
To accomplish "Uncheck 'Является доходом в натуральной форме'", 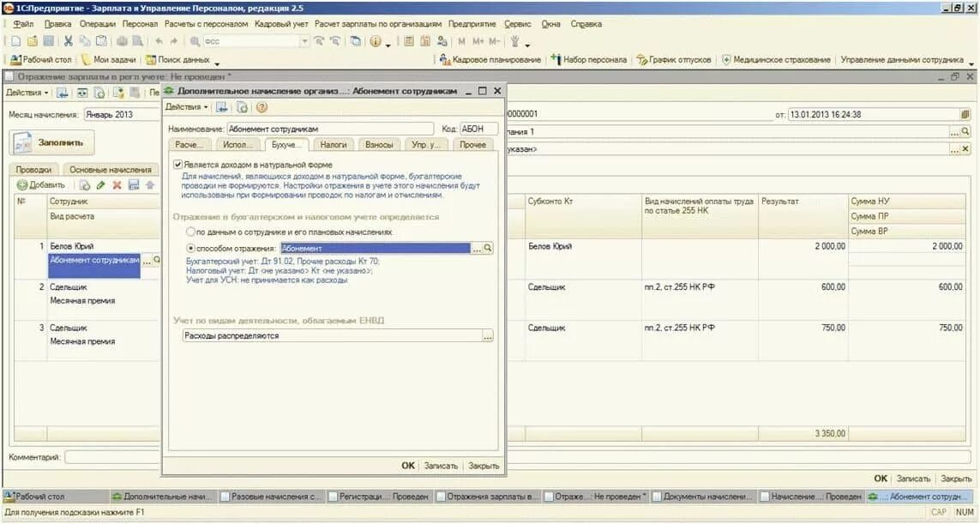I will (x=178, y=165).
